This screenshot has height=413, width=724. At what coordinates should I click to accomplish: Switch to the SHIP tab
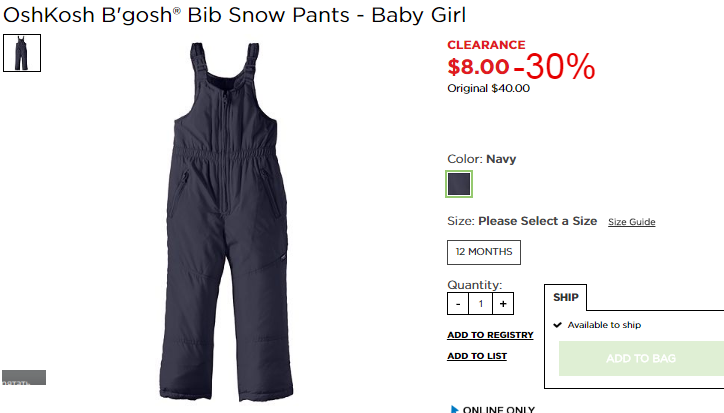566,298
